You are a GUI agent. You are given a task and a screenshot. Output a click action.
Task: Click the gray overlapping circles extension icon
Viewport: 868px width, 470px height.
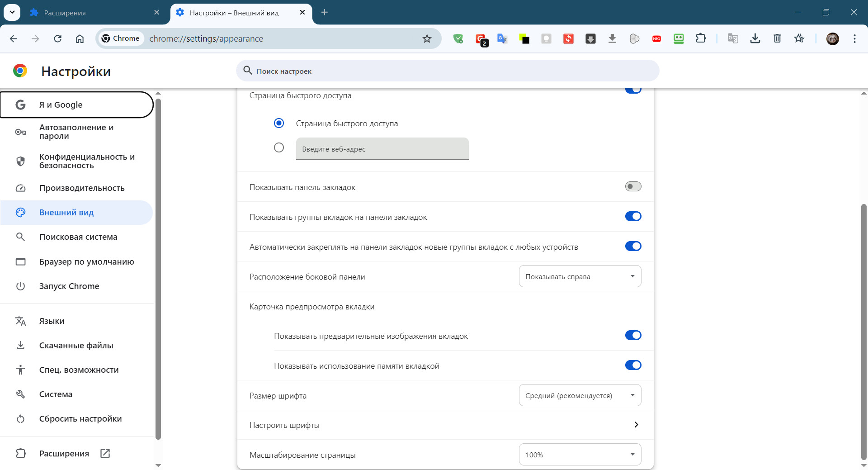635,39
